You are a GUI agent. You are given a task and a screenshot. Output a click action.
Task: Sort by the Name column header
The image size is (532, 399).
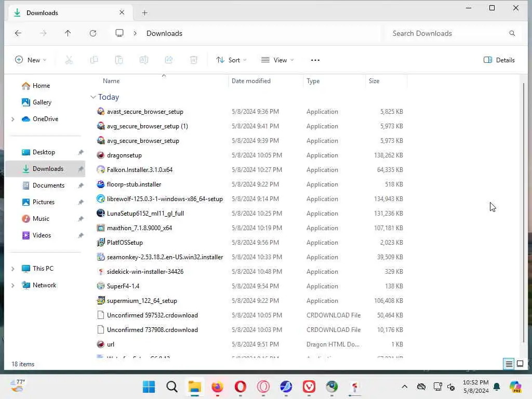point(111,81)
